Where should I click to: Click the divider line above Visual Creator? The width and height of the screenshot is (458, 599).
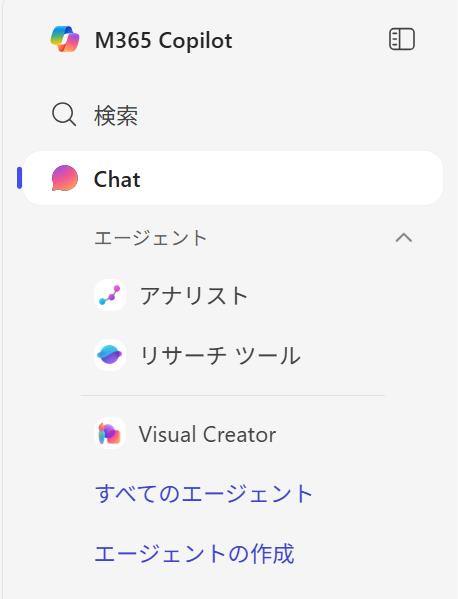click(x=232, y=396)
